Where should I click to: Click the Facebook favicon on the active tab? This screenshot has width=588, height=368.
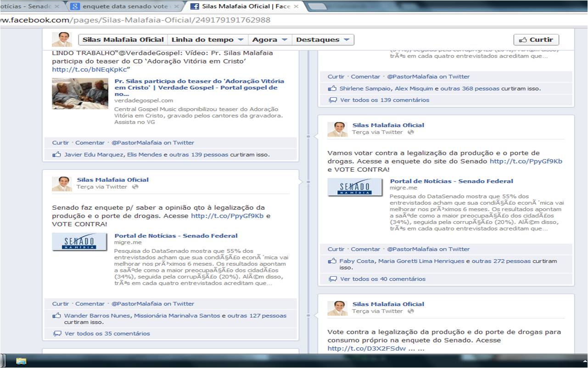click(x=194, y=6)
